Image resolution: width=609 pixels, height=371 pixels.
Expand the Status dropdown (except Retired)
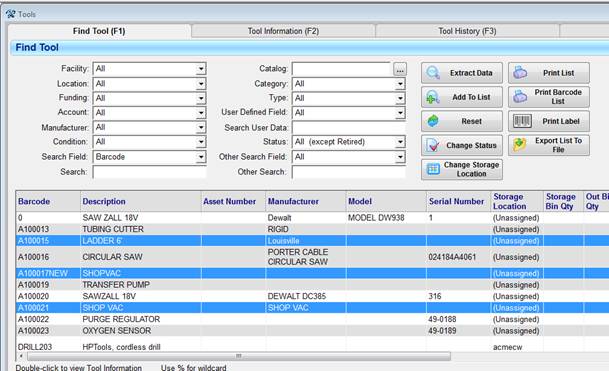(400, 142)
